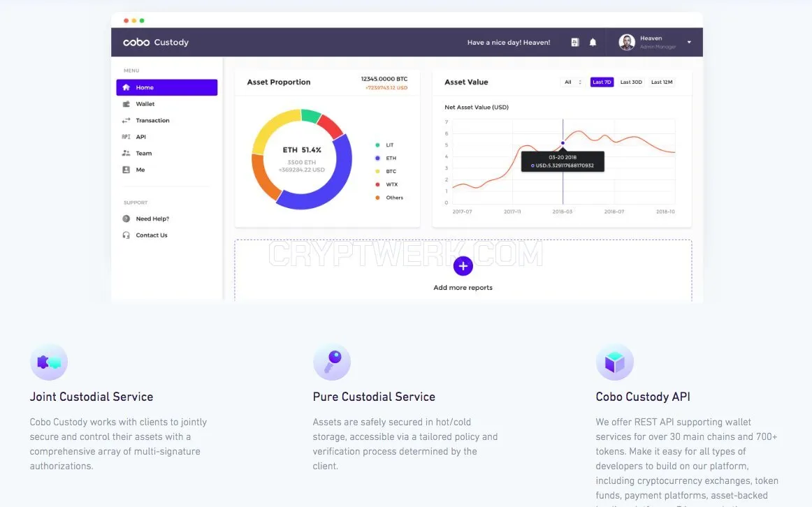Click the Add more reports label

pyautogui.click(x=463, y=288)
